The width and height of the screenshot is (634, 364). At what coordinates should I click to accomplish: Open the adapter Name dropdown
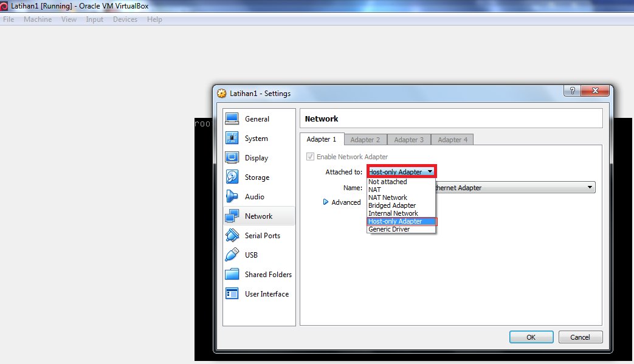[515, 187]
